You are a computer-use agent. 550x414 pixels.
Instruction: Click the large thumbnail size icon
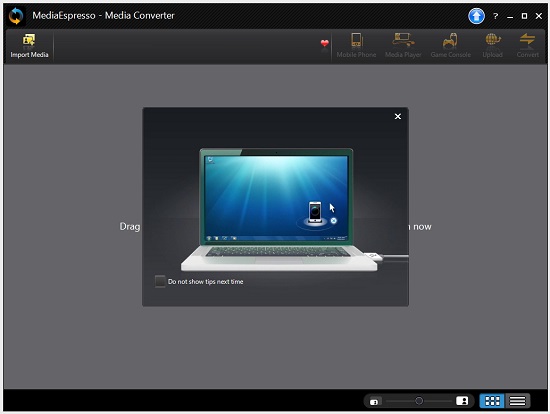[462, 401]
